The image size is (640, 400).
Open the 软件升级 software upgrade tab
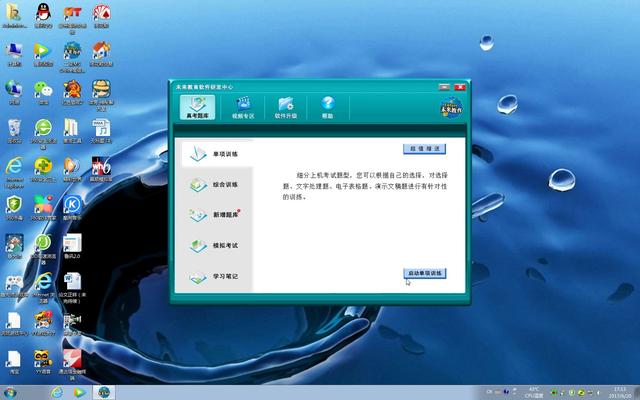click(286, 107)
